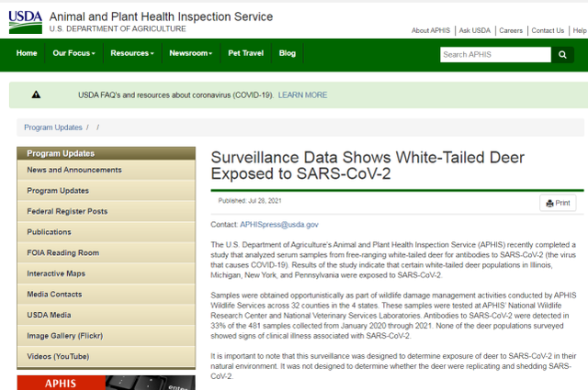The image size is (588, 390).
Task: Click Animal and Plant Health Inspection Service title
Action: (x=161, y=17)
